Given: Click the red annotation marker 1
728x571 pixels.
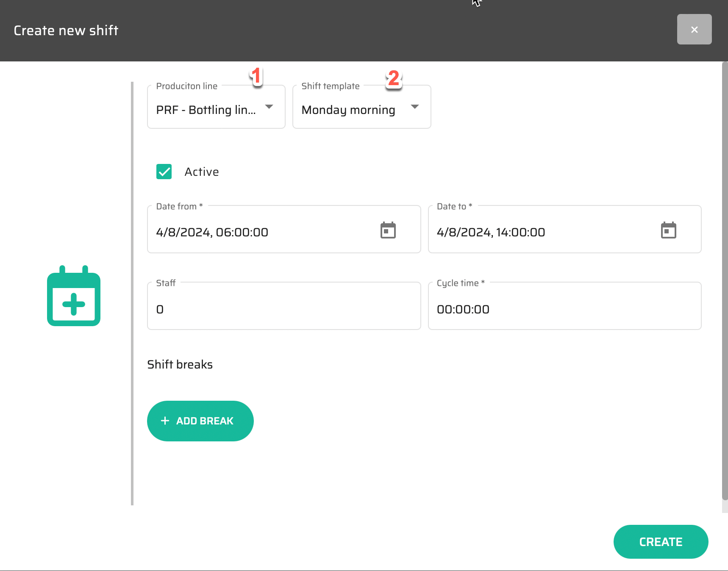Looking at the screenshot, I should click(256, 76).
